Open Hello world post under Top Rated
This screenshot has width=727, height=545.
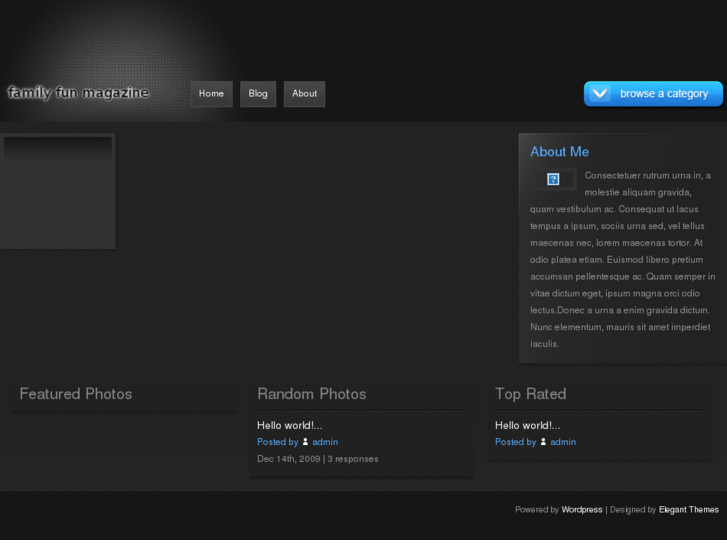(x=527, y=425)
